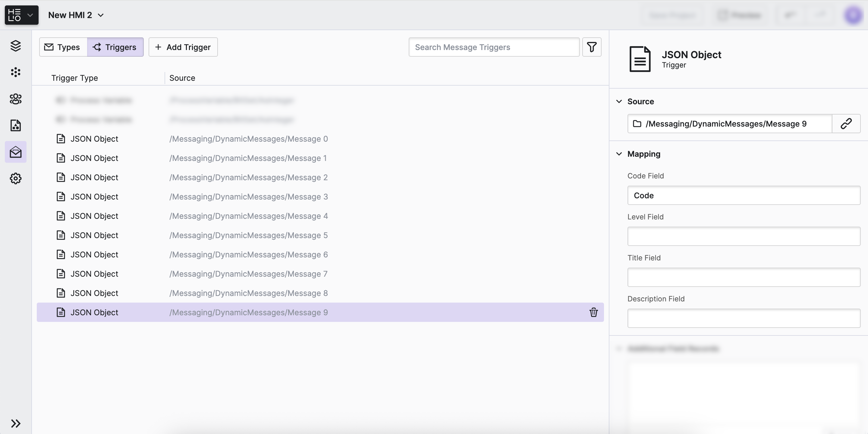This screenshot has height=434, width=868.
Task: Click the filter funnel icon
Action: [592, 47]
